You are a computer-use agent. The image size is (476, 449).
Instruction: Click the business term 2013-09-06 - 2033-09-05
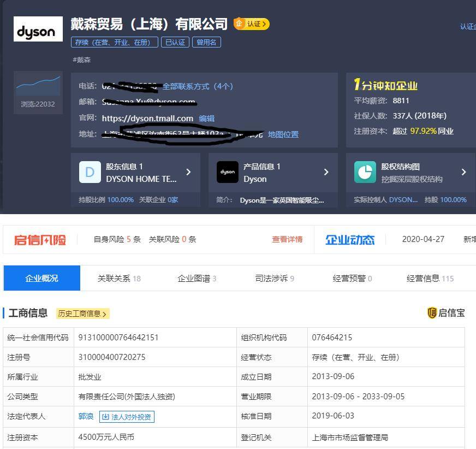tap(358, 397)
